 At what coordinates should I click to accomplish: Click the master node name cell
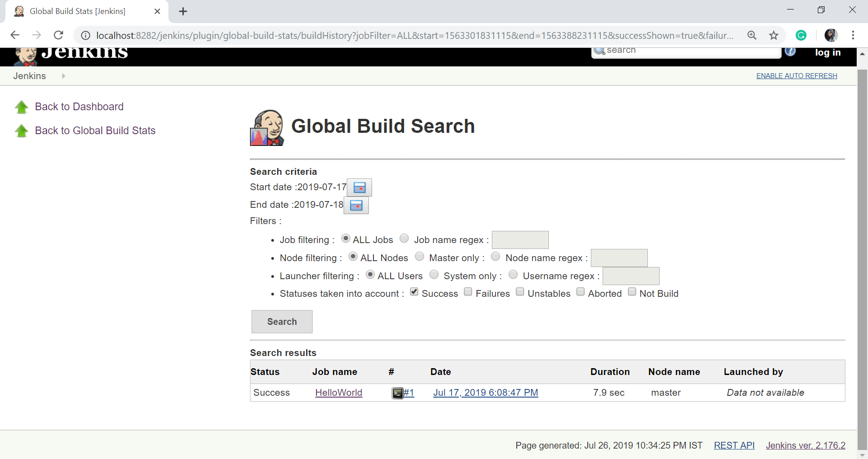tap(666, 393)
